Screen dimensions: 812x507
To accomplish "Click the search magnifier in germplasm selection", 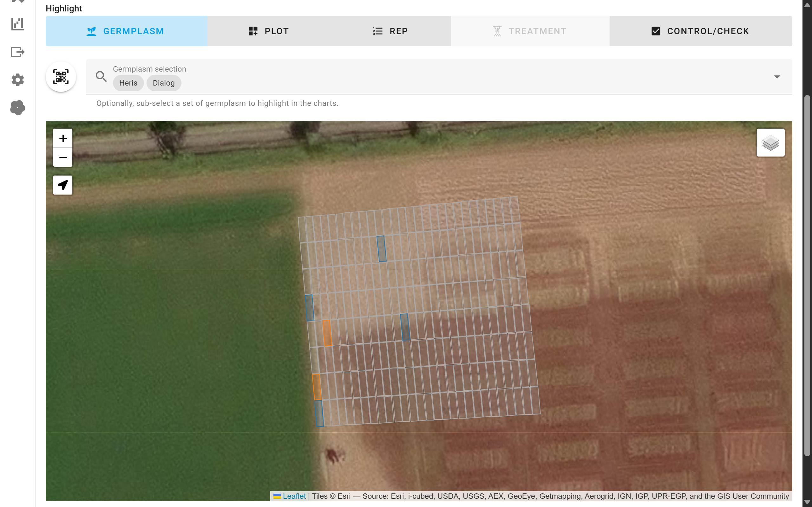I will click(101, 76).
